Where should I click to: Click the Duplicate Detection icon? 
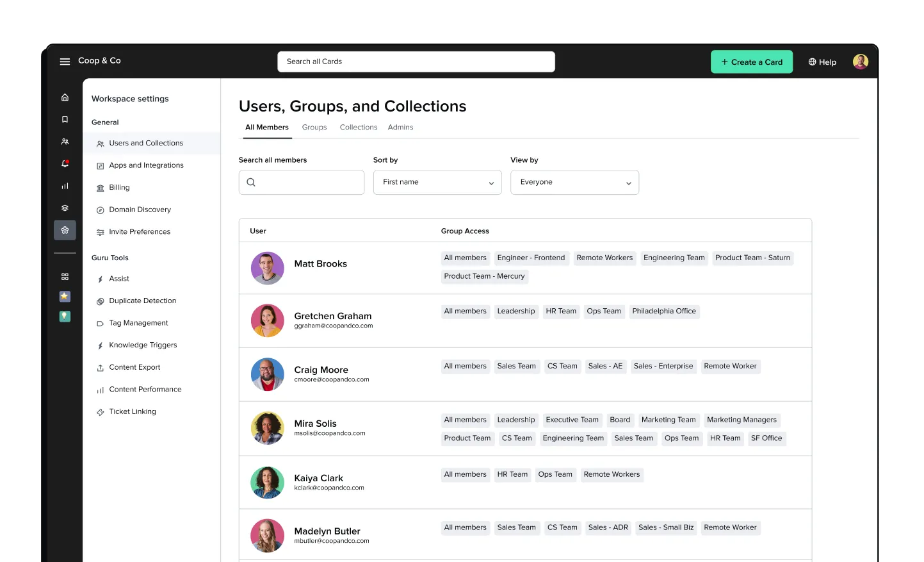point(100,301)
